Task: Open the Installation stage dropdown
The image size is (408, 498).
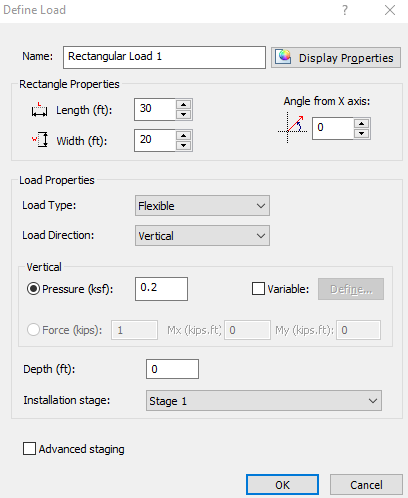Action: (264, 401)
